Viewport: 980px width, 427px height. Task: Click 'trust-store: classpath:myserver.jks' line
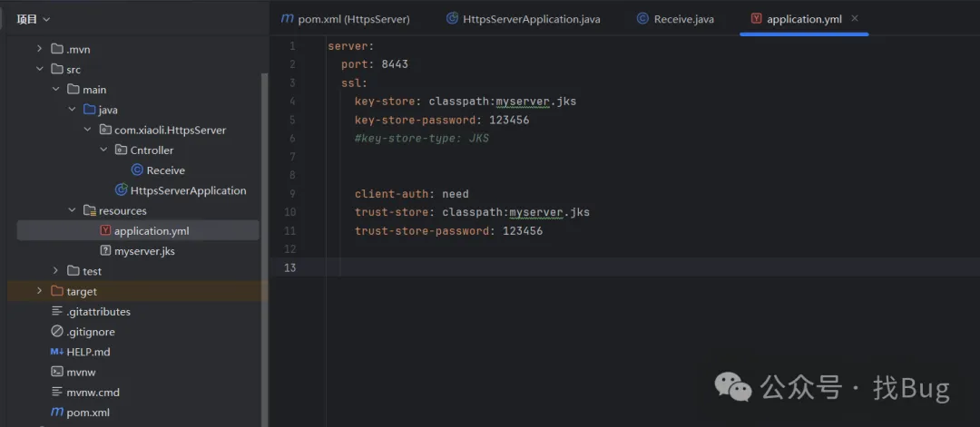(x=472, y=212)
